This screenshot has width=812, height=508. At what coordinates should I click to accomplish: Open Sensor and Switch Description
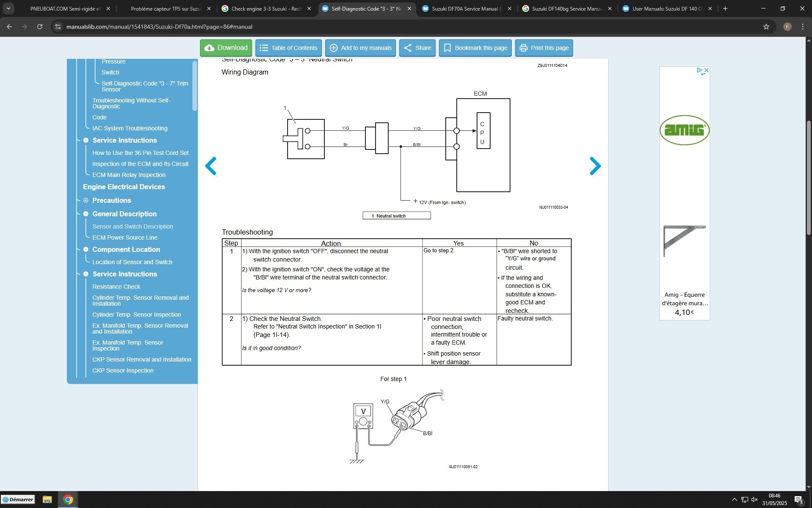pos(133,226)
